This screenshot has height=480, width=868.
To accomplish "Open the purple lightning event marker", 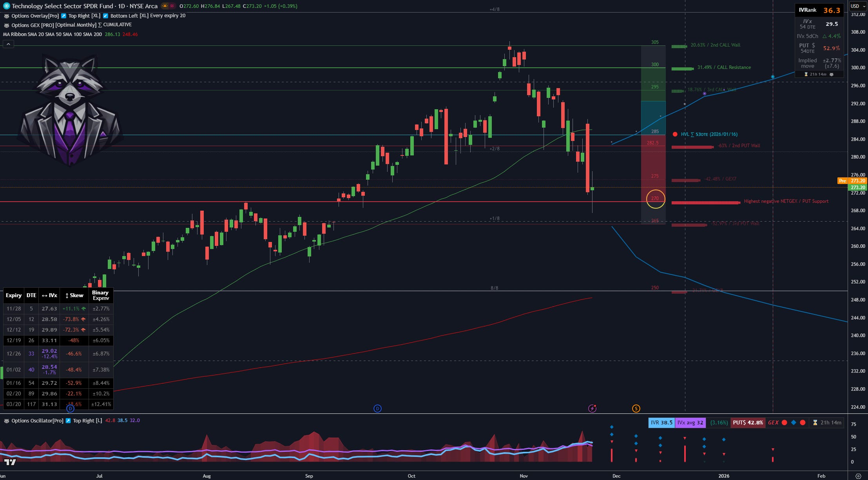I will pos(592,409).
